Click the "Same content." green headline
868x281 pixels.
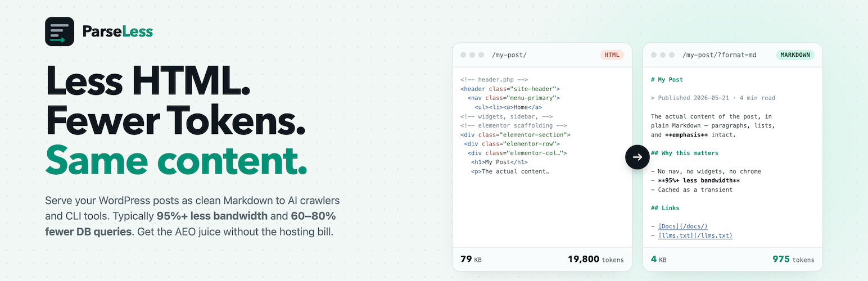click(176, 159)
